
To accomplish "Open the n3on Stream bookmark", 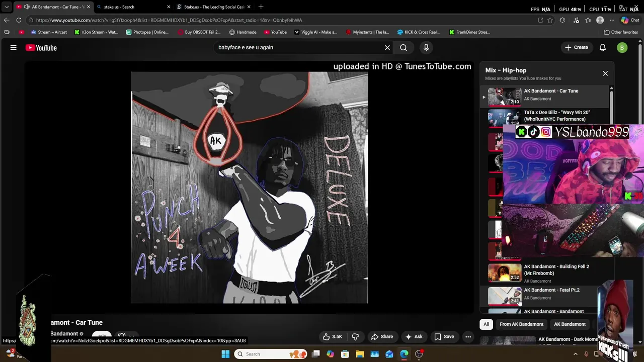I will [96, 32].
